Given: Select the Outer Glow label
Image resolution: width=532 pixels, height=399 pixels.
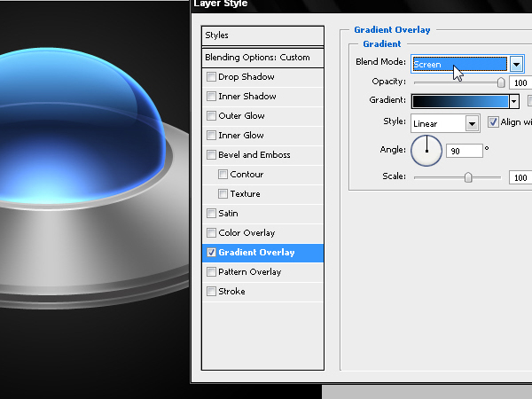Looking at the screenshot, I should [x=241, y=115].
